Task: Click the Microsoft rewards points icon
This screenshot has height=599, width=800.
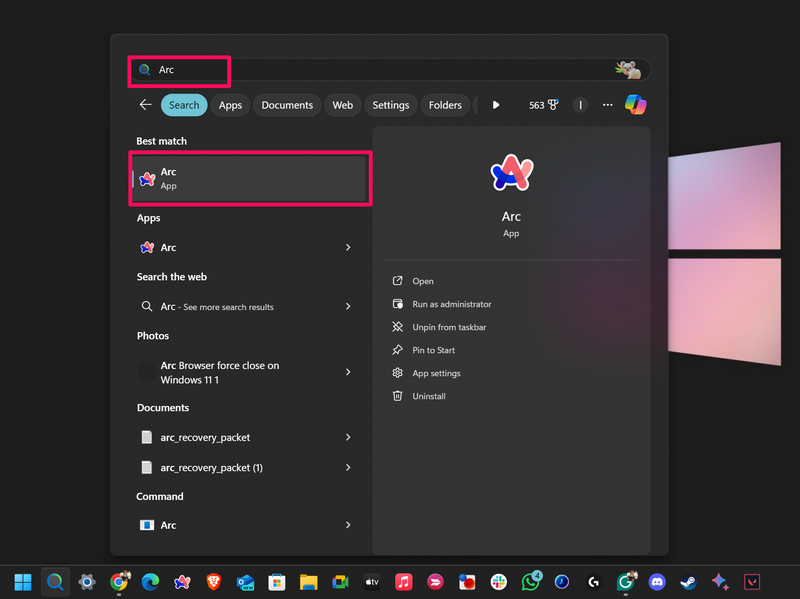Action: [x=544, y=105]
